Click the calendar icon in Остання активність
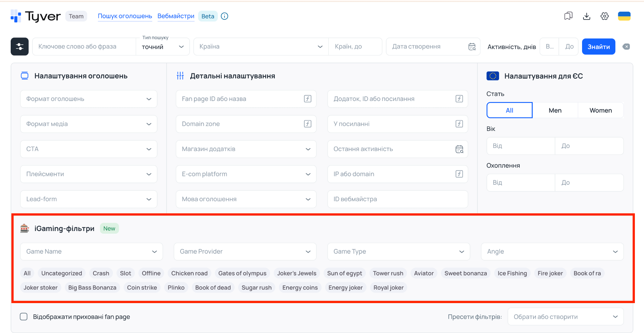The width and height of the screenshot is (644, 333). 459,149
